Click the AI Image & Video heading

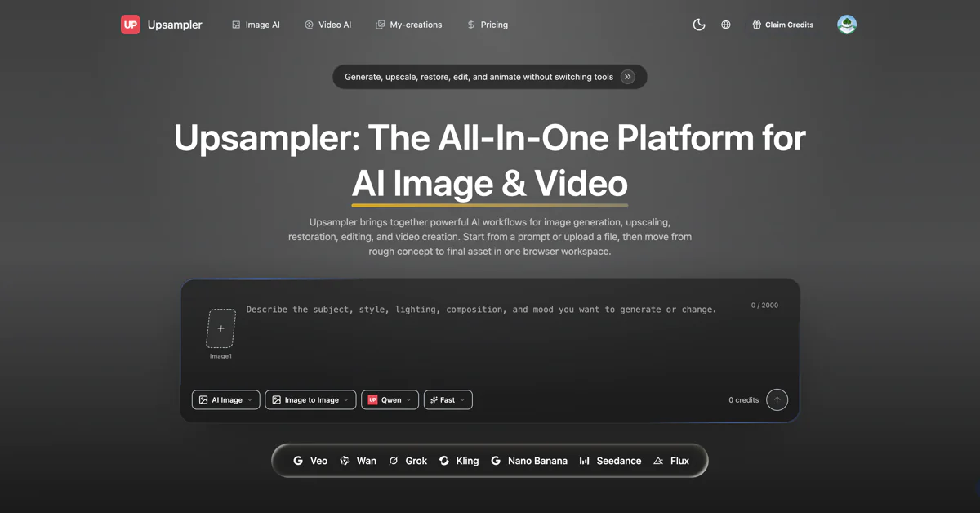click(490, 183)
